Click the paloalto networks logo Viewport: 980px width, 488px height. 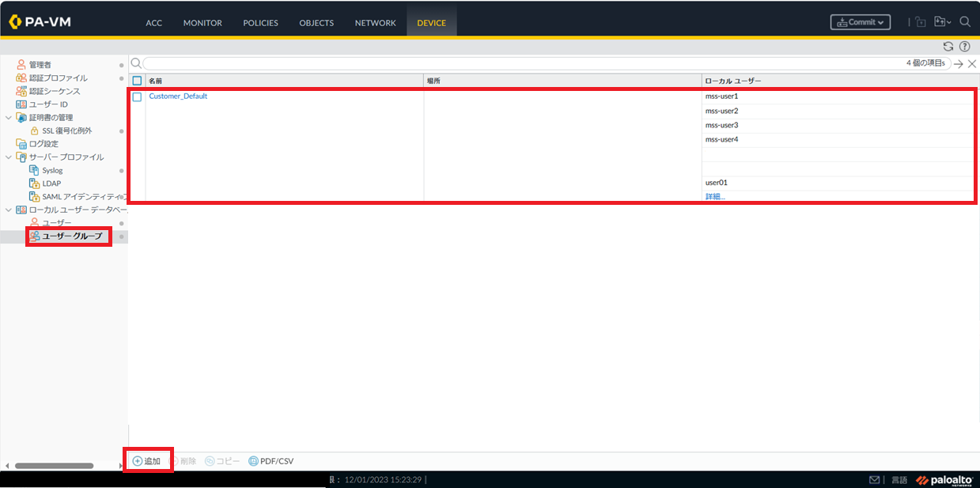point(944,480)
